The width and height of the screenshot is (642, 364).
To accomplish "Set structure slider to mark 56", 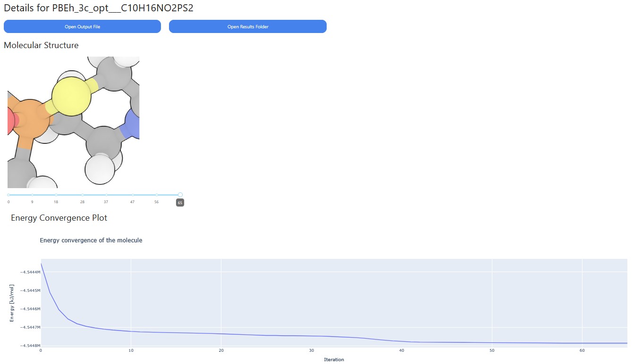I will 157,195.
